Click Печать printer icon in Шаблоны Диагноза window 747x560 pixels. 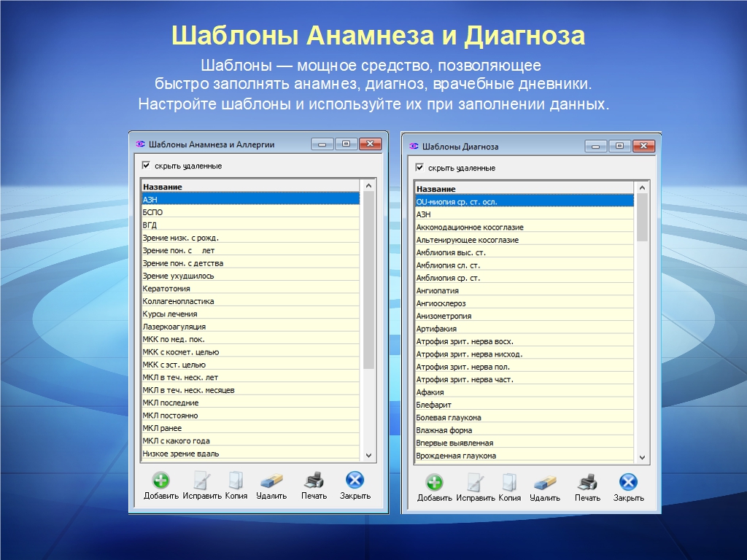tap(587, 483)
